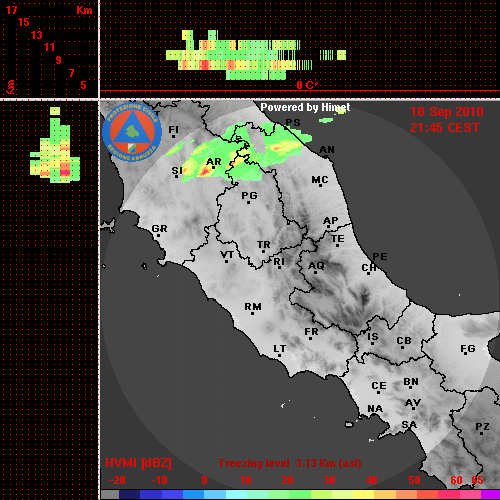Click the RI city label
Screen dimensions: 500x500
pyautogui.click(x=279, y=262)
